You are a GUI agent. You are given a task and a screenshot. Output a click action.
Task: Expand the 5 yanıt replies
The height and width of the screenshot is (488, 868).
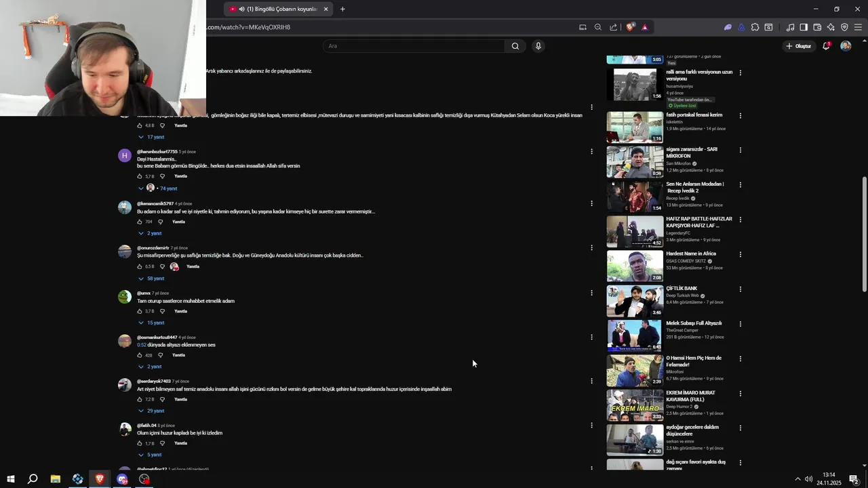[x=150, y=455]
